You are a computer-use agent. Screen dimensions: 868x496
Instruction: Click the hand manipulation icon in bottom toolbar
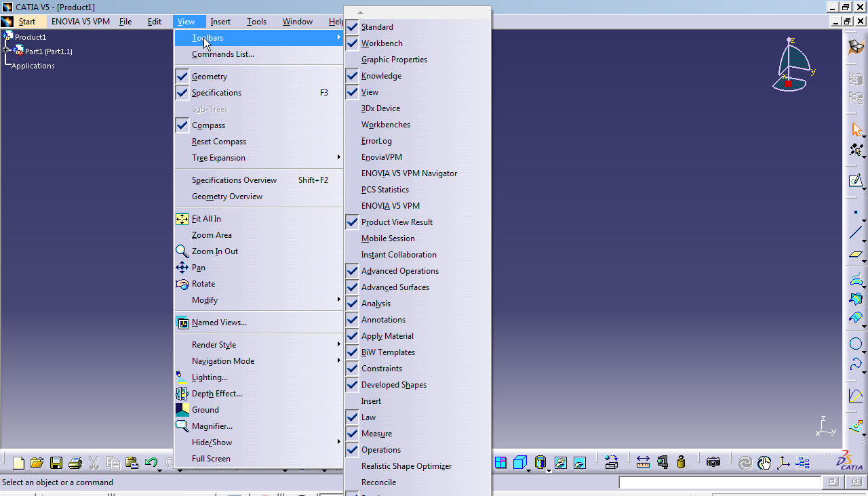(764, 463)
